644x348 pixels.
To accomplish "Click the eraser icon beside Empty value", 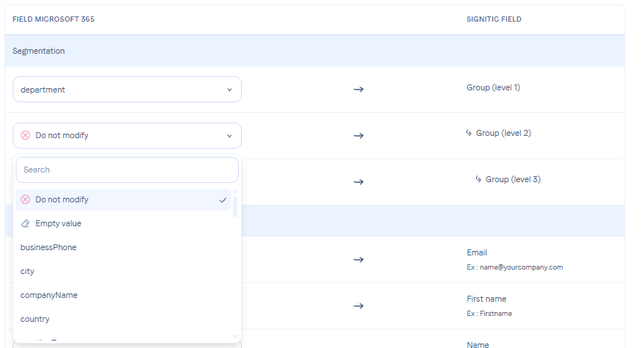I will click(25, 223).
